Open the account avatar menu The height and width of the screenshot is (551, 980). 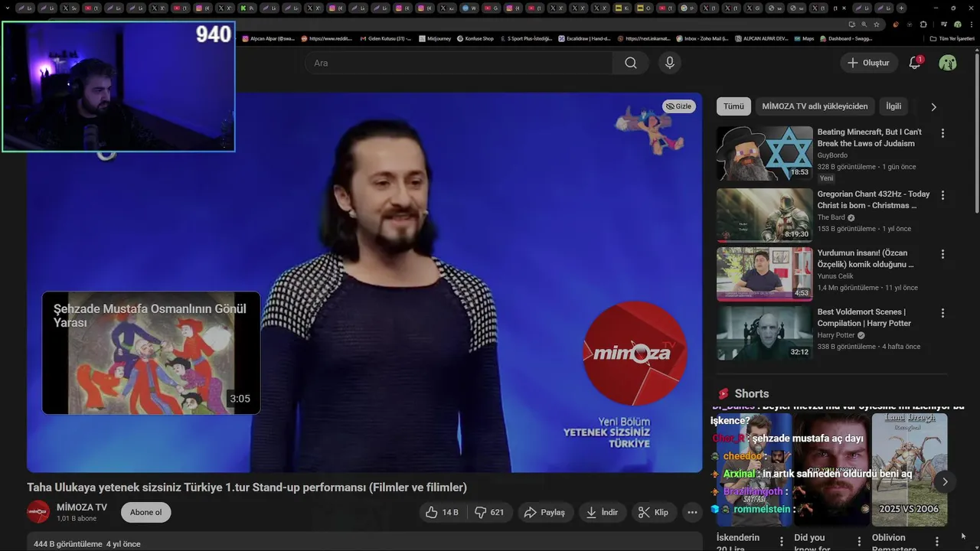pyautogui.click(x=948, y=63)
